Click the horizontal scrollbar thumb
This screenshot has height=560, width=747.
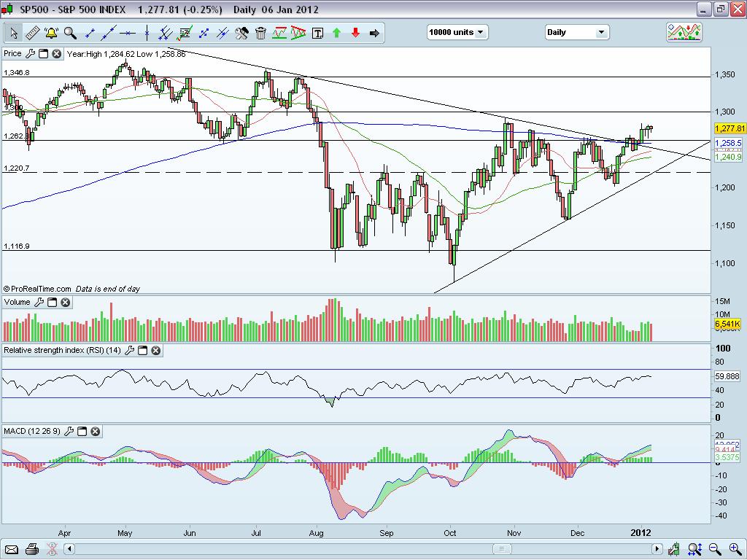coord(502,549)
